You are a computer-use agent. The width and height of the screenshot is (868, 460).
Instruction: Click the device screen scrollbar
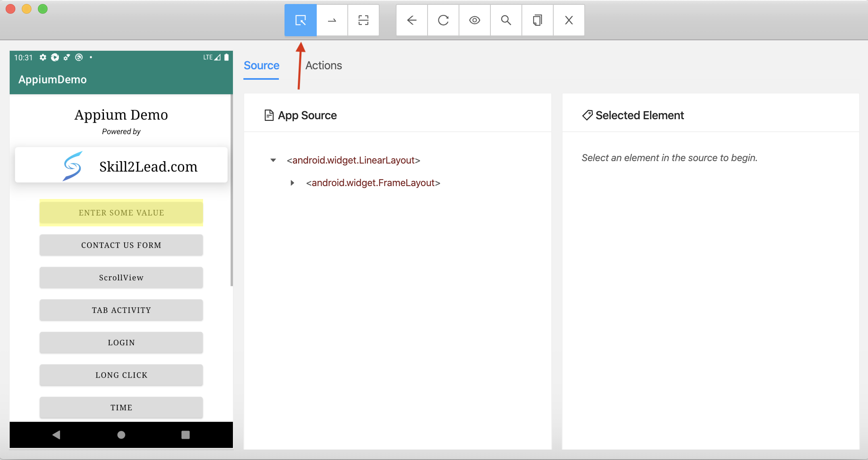click(x=232, y=189)
